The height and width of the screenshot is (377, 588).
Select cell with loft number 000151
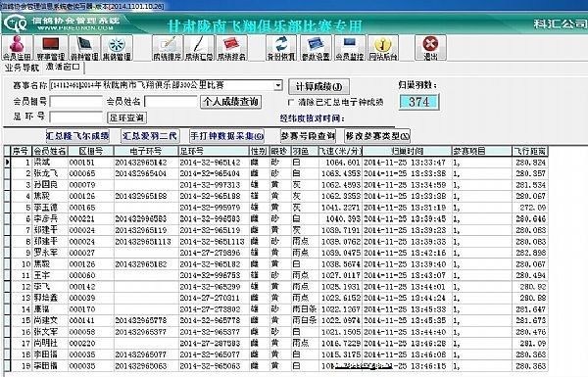click(x=91, y=163)
